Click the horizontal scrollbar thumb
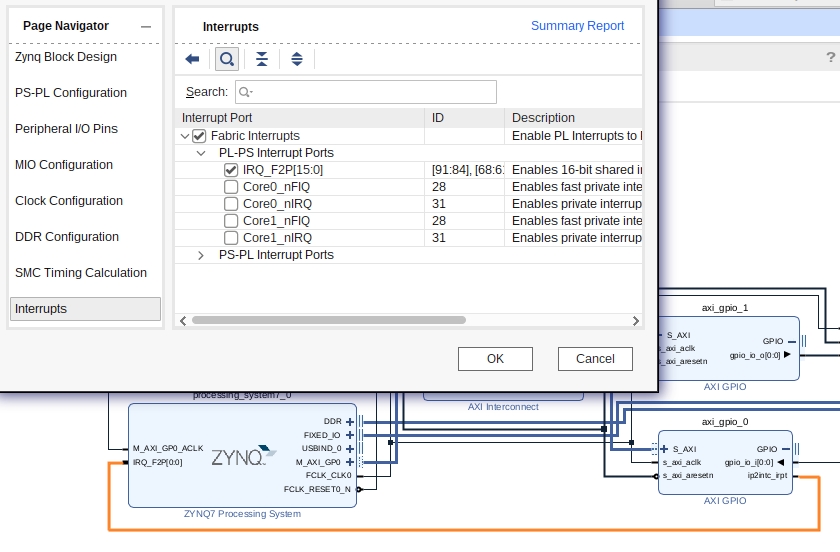Image resolution: width=840 pixels, height=552 pixels. (x=329, y=320)
